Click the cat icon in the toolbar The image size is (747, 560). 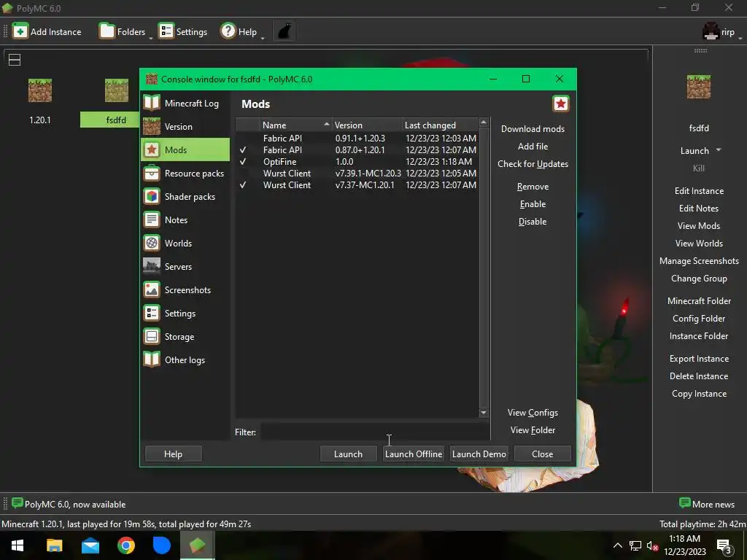(285, 31)
